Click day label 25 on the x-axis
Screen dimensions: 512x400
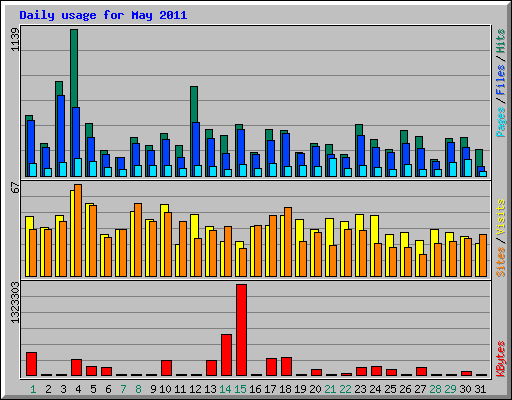tap(390, 389)
